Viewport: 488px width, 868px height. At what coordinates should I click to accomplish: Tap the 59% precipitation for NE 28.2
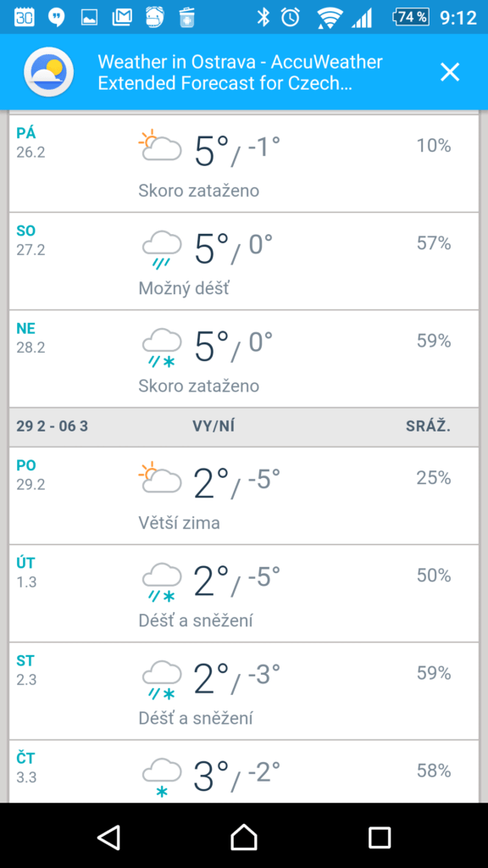[x=434, y=341]
